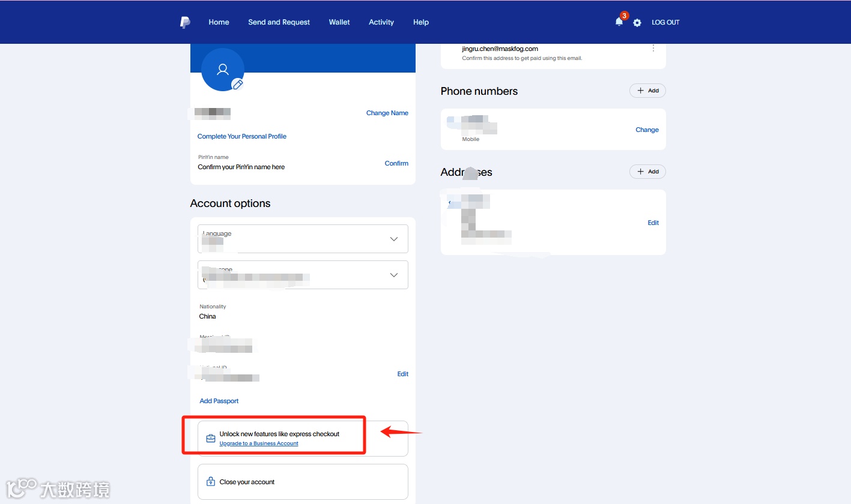Click the Account options heading
Screen dimensions: 851x504
click(x=231, y=203)
